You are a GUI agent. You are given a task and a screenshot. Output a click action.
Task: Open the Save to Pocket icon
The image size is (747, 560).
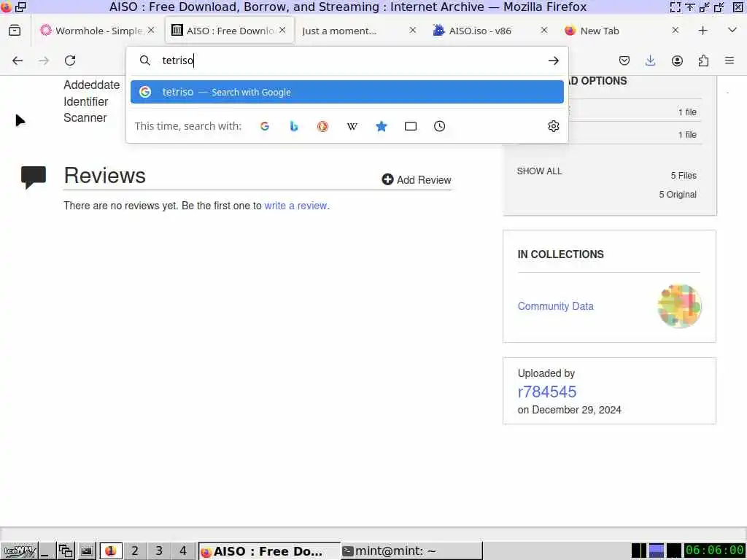[x=624, y=61]
